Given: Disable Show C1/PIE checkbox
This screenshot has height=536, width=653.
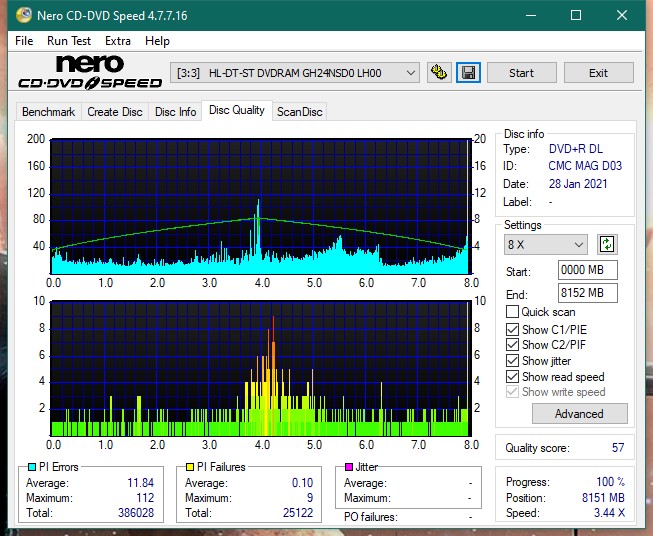Looking at the screenshot, I should pyautogui.click(x=512, y=329).
